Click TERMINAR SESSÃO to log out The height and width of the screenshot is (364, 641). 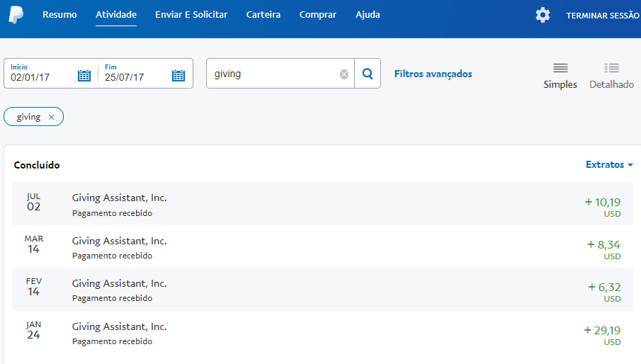coord(603,16)
